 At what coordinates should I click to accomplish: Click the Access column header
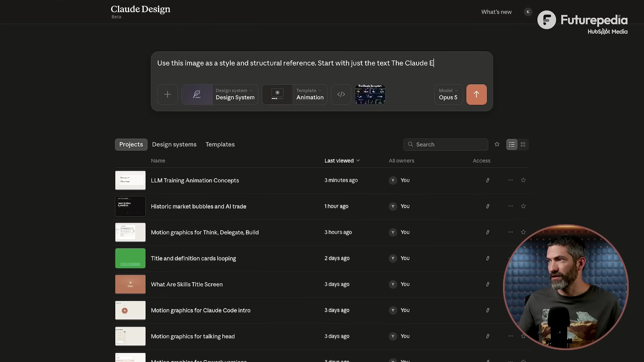coord(481,161)
